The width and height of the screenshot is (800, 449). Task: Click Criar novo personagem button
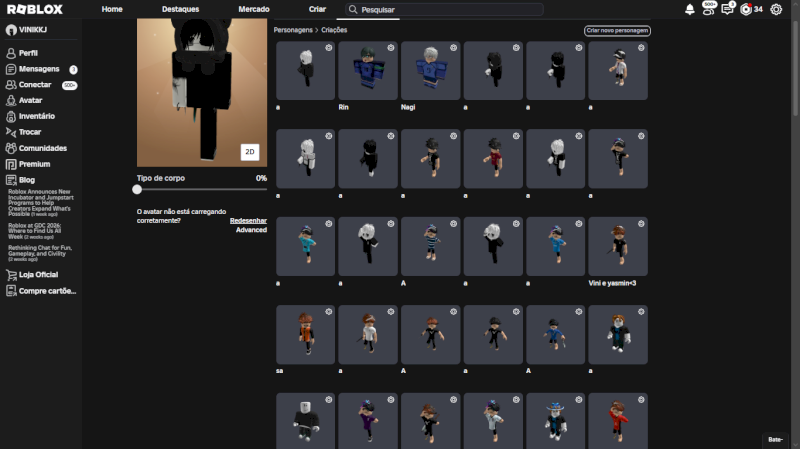[617, 31]
